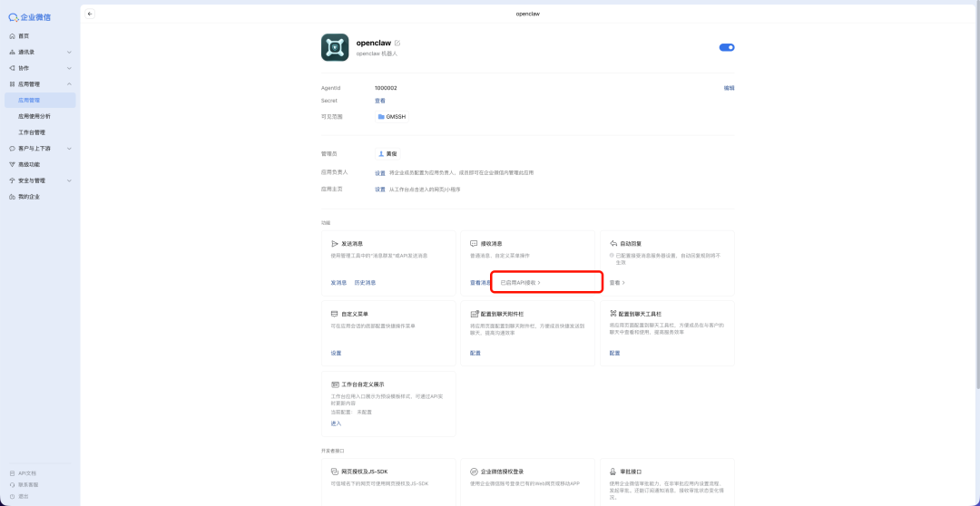Toggle the openclaw app enabled switch
This screenshot has height=506, width=980.
pos(727,47)
